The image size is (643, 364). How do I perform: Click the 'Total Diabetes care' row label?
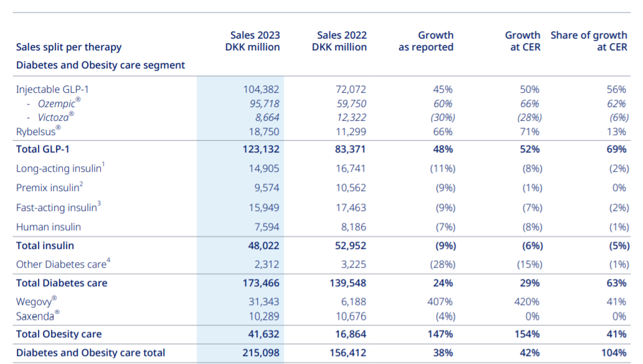pyautogui.click(x=62, y=283)
